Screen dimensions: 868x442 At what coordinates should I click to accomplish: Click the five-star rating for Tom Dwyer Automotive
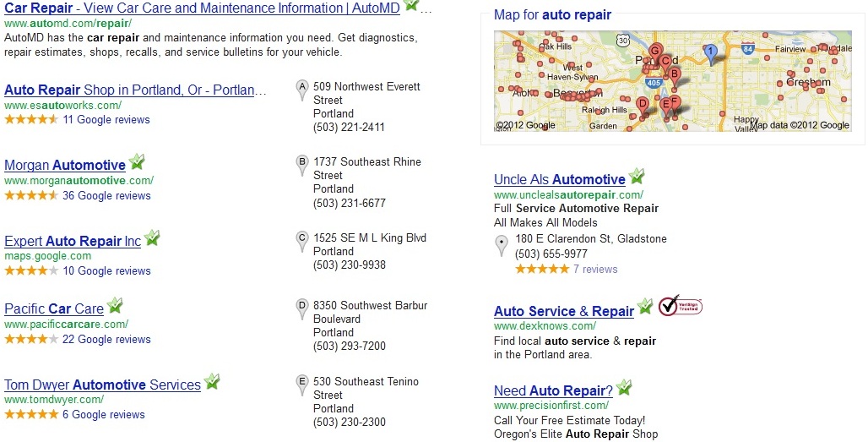click(x=31, y=414)
